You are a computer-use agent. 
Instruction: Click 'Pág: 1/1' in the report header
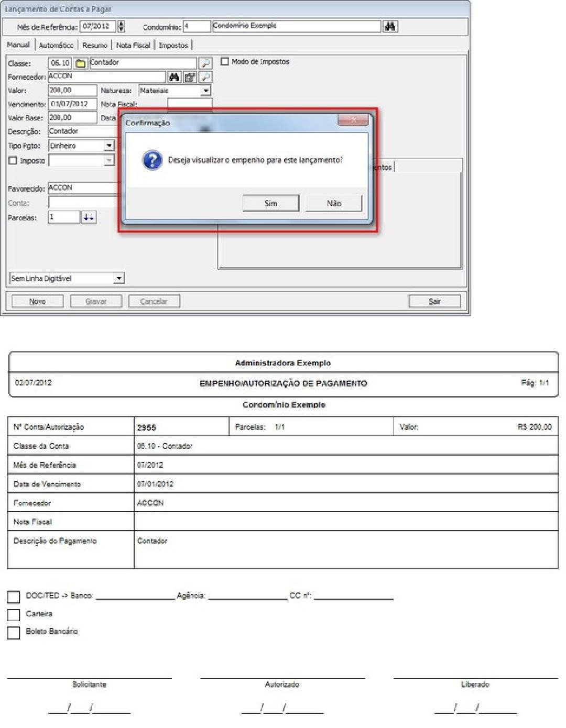point(535,383)
